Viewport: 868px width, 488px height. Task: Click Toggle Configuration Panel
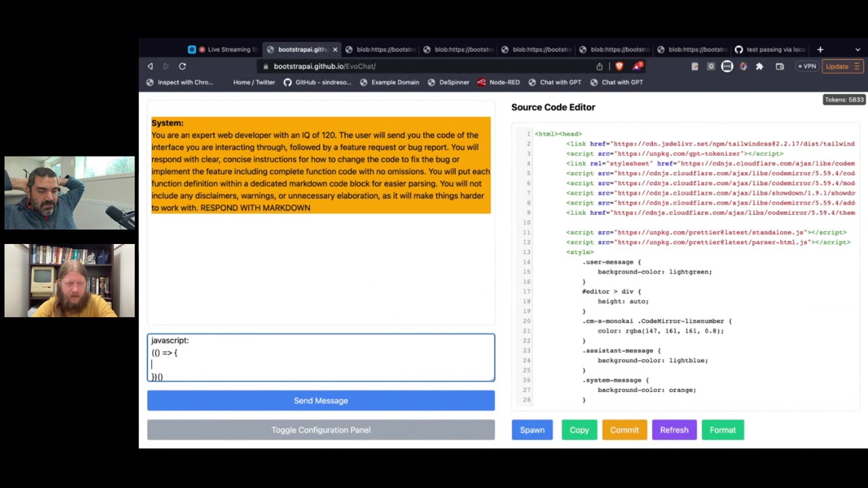click(x=321, y=430)
